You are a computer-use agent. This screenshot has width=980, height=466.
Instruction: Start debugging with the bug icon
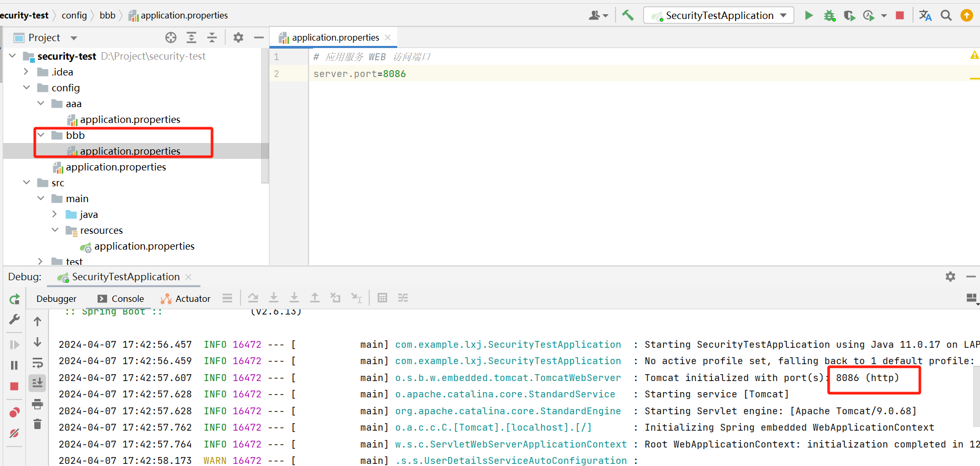pyautogui.click(x=829, y=15)
